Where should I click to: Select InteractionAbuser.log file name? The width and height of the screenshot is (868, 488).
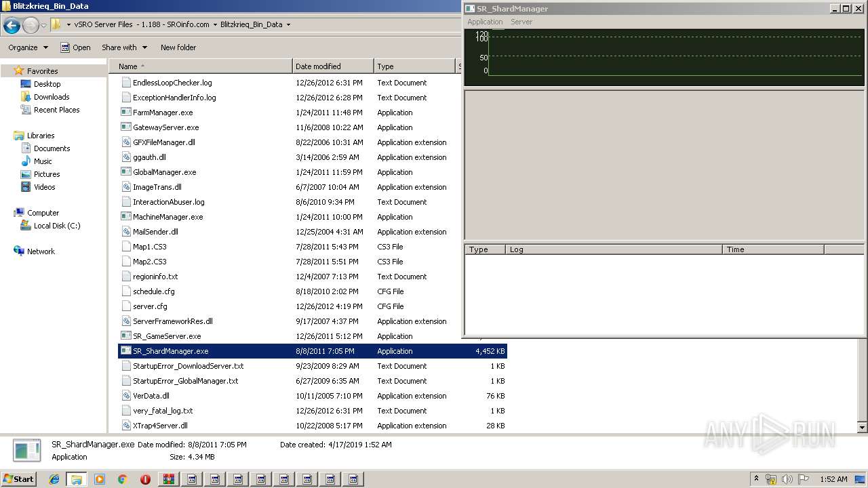168,202
